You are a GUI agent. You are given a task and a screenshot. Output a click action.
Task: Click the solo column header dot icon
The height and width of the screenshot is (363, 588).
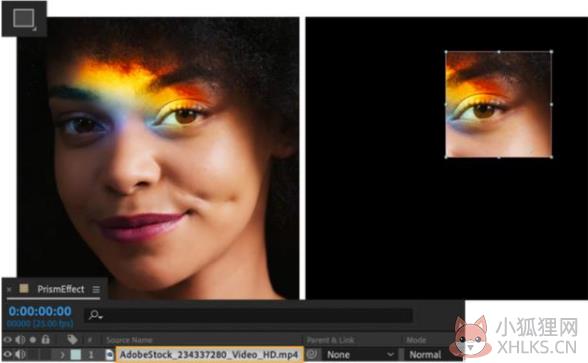33,340
